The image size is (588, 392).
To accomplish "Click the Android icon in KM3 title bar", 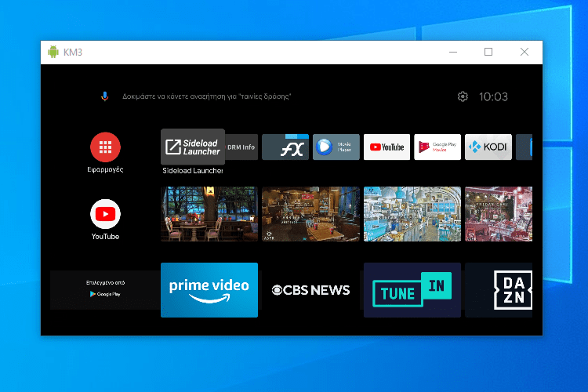I will coord(53,52).
